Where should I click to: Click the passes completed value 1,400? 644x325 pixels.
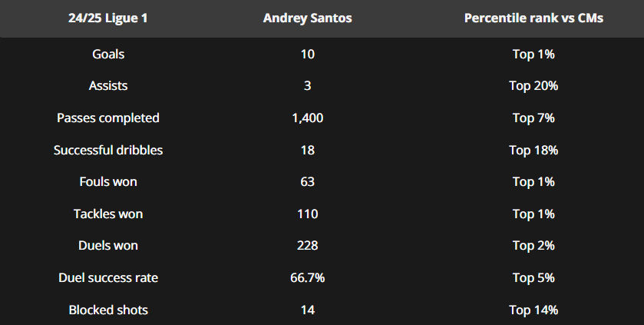click(x=307, y=118)
